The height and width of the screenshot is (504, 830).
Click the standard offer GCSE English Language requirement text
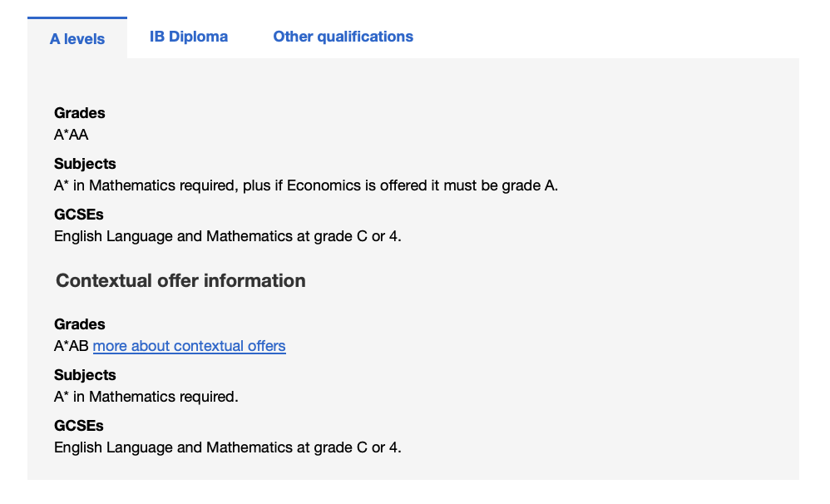(227, 236)
